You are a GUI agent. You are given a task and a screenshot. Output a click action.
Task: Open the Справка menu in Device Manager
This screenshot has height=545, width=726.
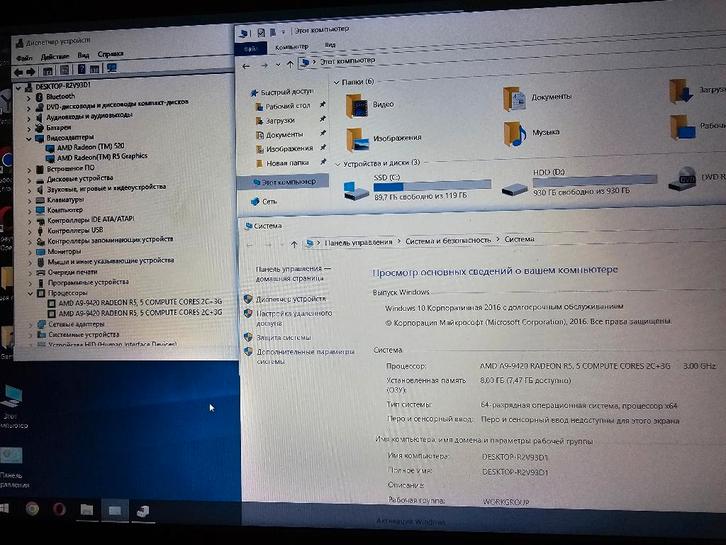point(110,54)
